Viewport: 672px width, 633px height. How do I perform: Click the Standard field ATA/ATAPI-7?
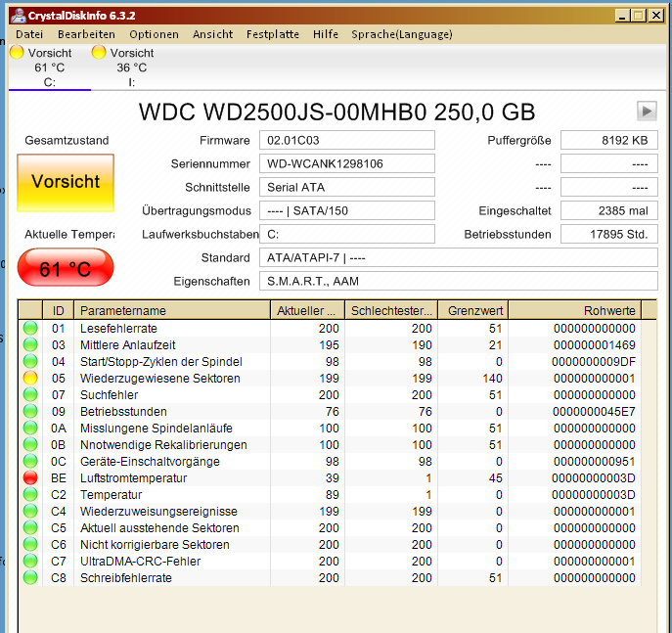coord(458,257)
